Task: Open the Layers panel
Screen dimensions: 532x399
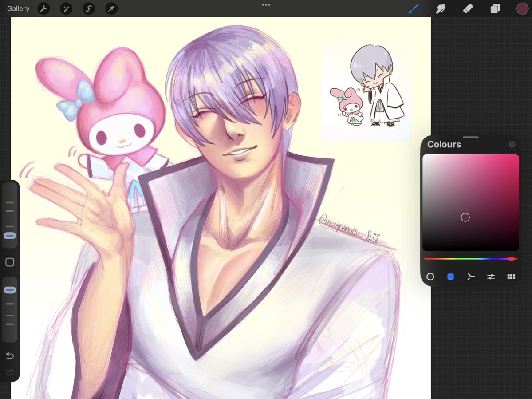Action: [495, 8]
